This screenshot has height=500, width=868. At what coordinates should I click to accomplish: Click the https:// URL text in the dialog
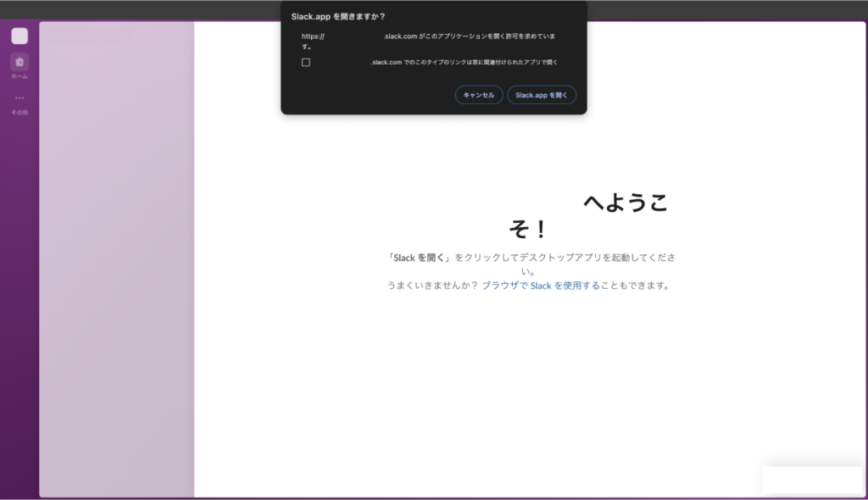(314, 36)
